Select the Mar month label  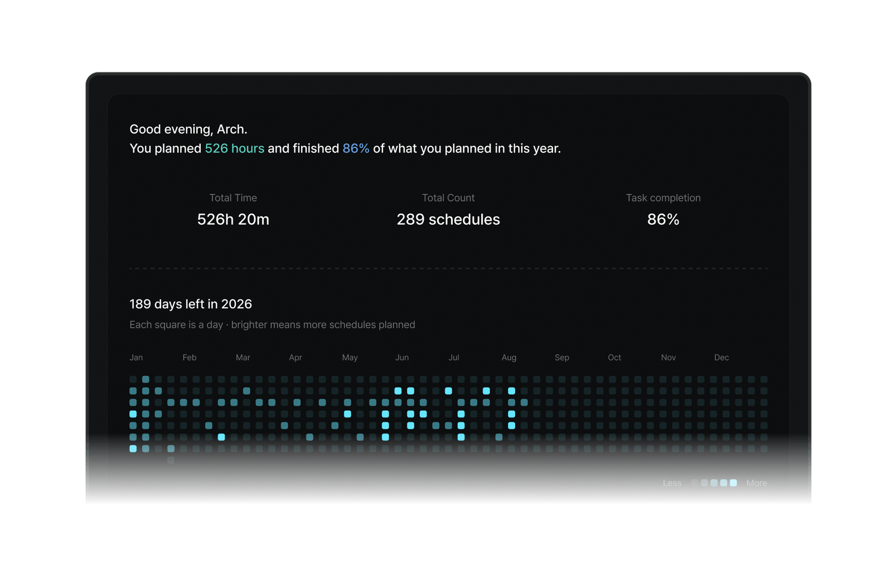(243, 357)
